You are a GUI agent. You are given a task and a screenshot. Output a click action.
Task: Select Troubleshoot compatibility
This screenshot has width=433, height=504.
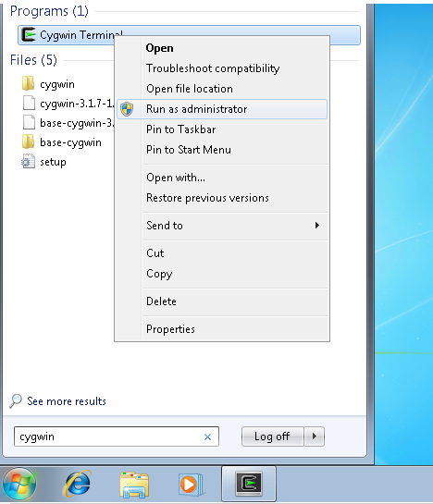222,68
